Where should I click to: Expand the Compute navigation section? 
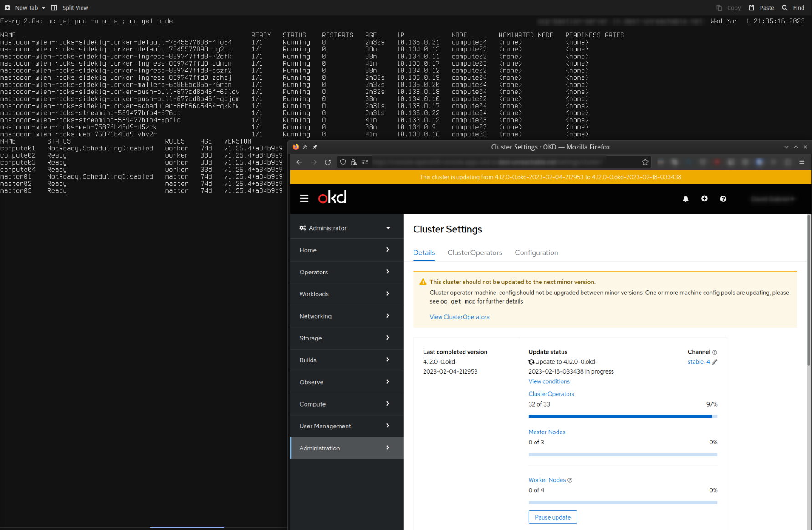[347, 404]
